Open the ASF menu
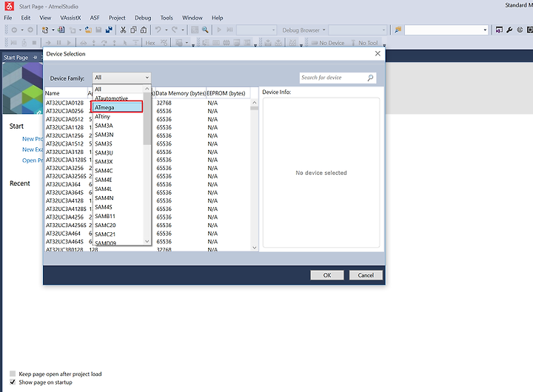This screenshot has height=392, width=533. coord(95,18)
